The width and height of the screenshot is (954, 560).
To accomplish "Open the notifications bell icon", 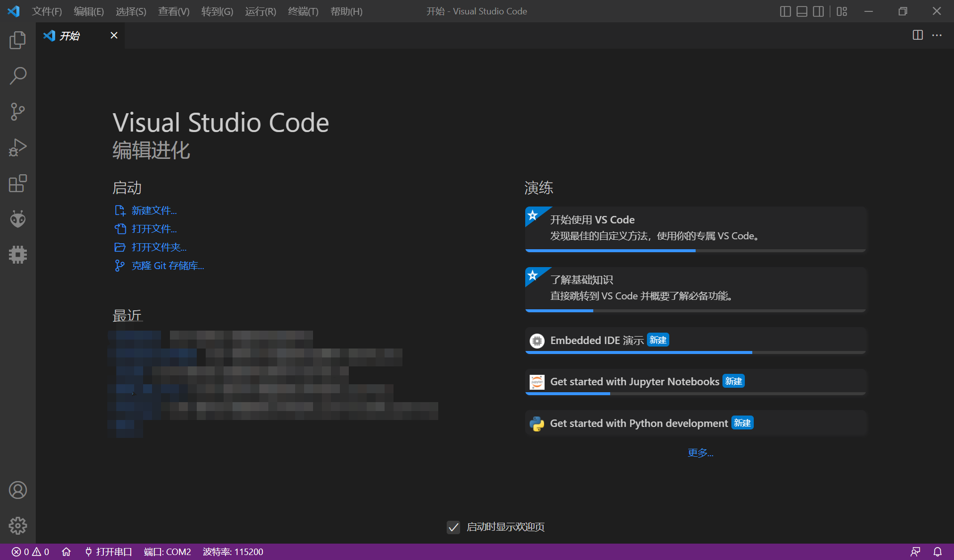I will click(938, 552).
